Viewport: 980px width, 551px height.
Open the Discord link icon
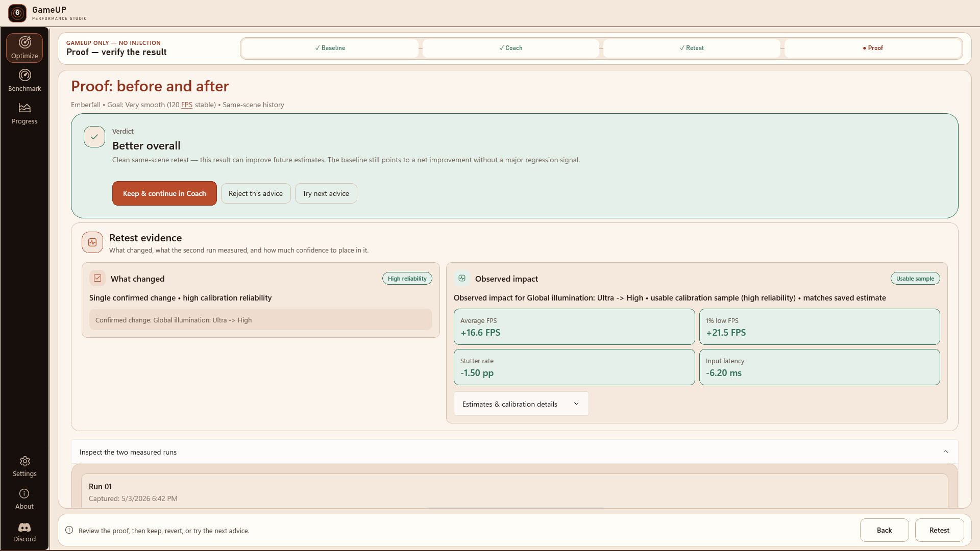tap(24, 527)
